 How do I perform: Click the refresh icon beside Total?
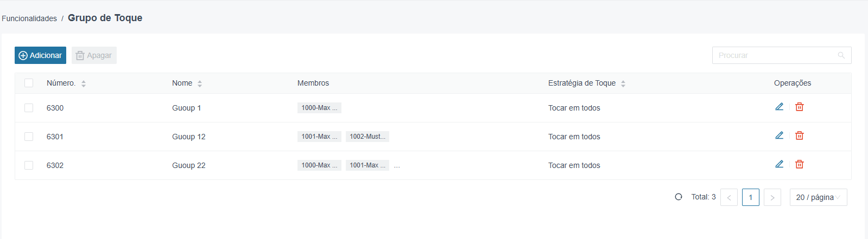[679, 197]
